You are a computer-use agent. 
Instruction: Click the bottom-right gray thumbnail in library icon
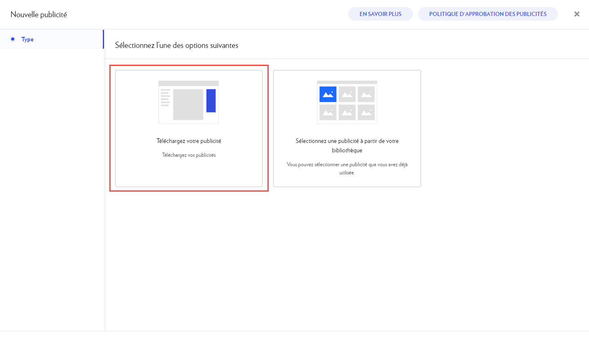click(x=366, y=112)
